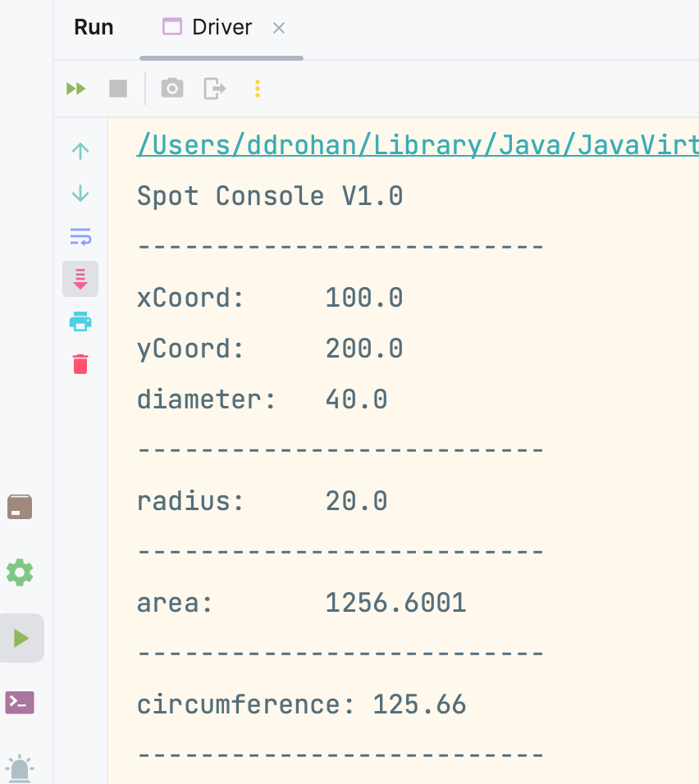Open the Terminal tool window
The height and width of the screenshot is (784, 699).
(21, 703)
